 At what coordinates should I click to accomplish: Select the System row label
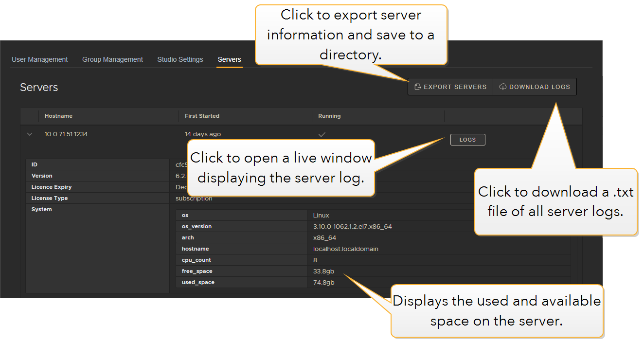coord(41,209)
